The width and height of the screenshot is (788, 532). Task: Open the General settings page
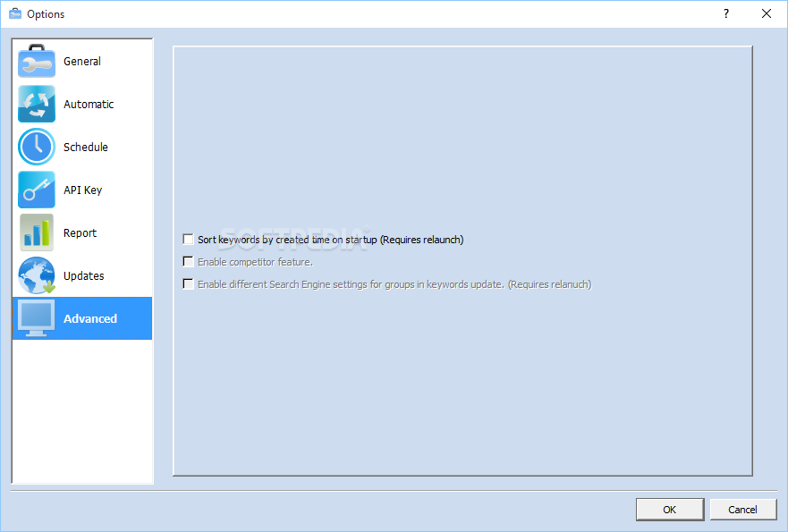(82, 62)
